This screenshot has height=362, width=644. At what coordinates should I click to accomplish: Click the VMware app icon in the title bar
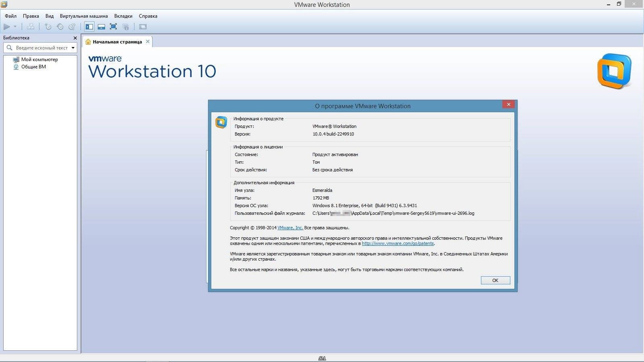click(4, 4)
